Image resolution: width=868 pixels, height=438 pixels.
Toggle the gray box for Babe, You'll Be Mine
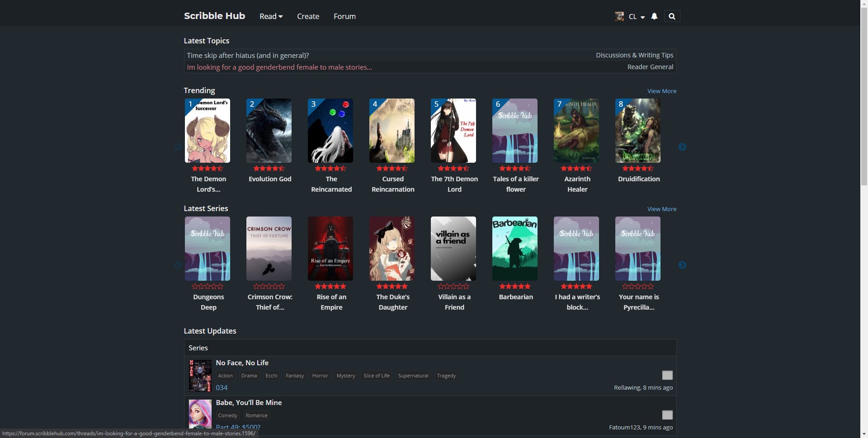pyautogui.click(x=667, y=415)
